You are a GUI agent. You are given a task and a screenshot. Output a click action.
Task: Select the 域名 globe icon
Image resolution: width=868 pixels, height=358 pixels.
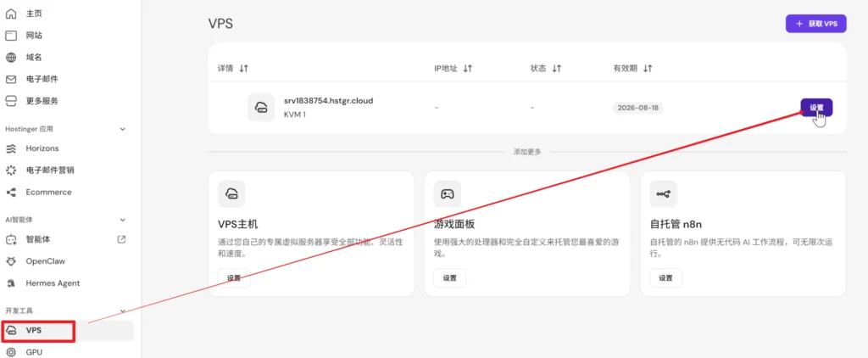11,58
